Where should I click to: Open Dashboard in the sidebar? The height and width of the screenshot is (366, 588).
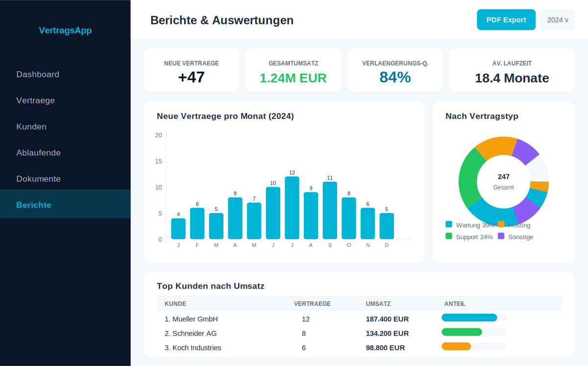click(x=38, y=74)
